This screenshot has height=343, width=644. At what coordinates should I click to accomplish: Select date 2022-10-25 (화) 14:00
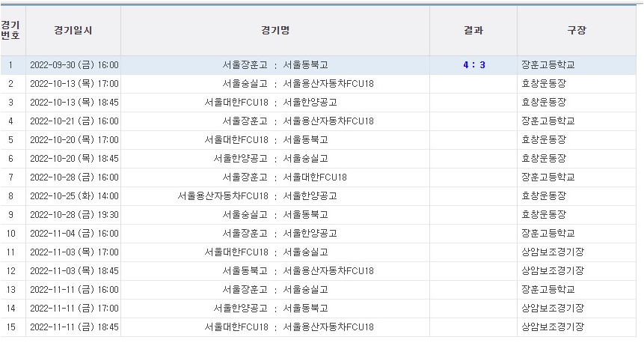74,196
